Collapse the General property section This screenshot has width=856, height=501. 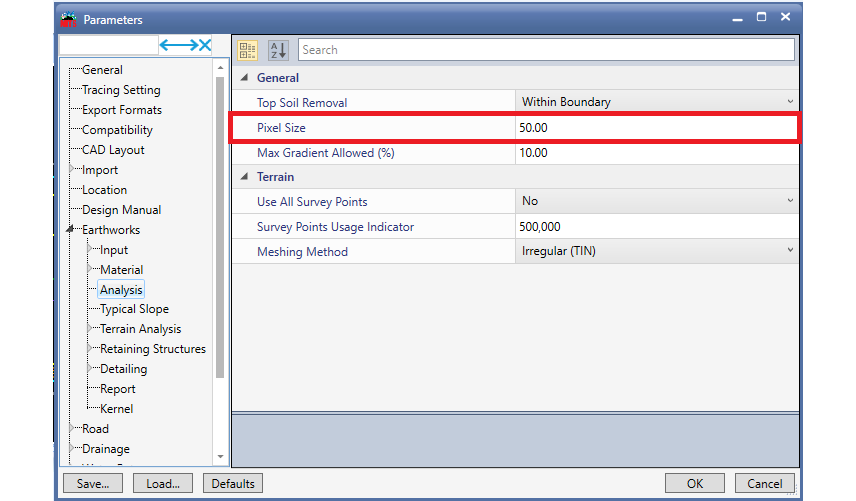(x=245, y=77)
